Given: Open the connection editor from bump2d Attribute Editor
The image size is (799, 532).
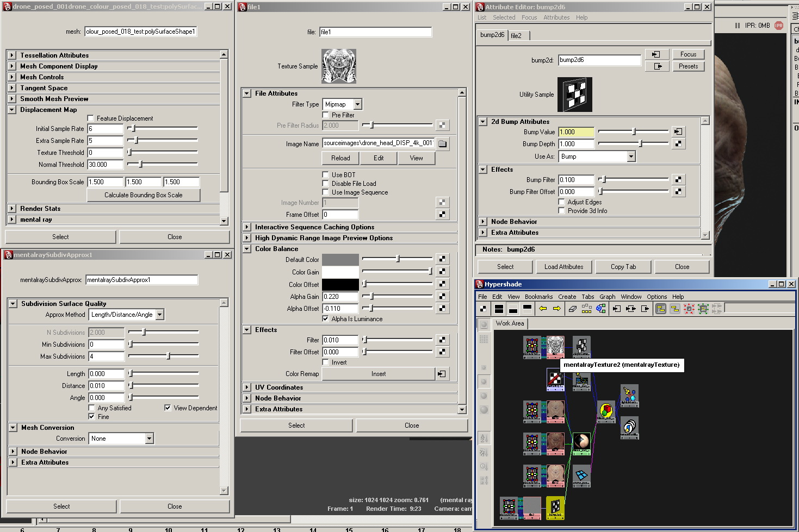Looking at the screenshot, I should [657, 54].
